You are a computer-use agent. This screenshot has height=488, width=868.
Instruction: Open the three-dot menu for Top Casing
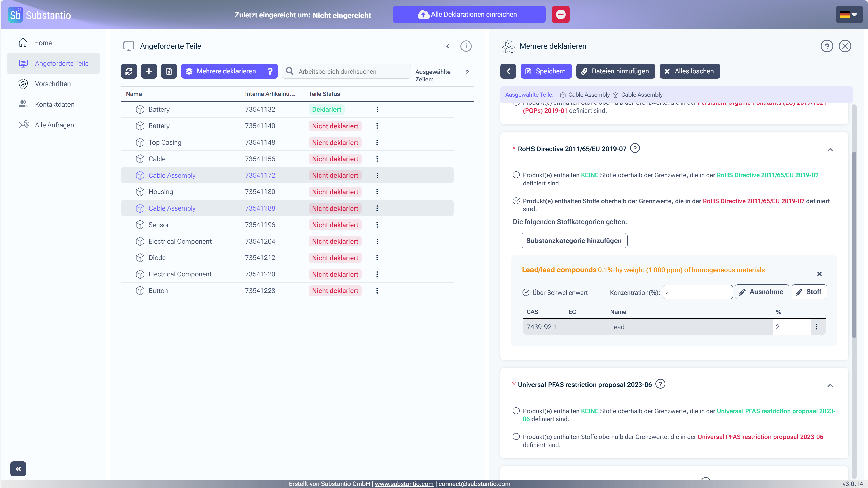click(377, 142)
